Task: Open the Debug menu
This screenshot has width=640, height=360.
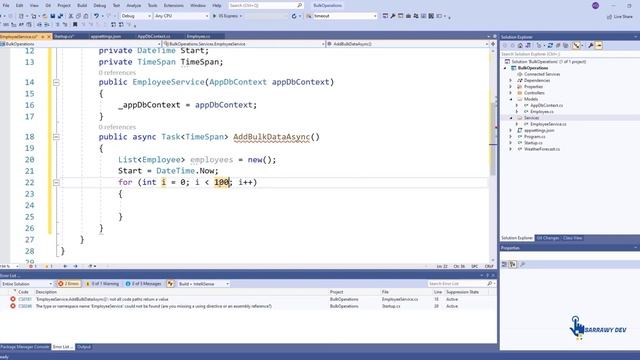Action: pyautogui.click(x=100, y=5)
